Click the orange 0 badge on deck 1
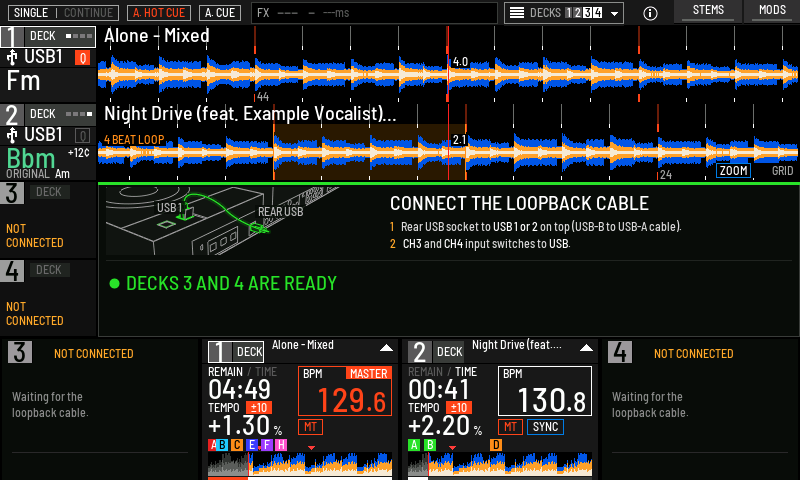 [x=82, y=58]
